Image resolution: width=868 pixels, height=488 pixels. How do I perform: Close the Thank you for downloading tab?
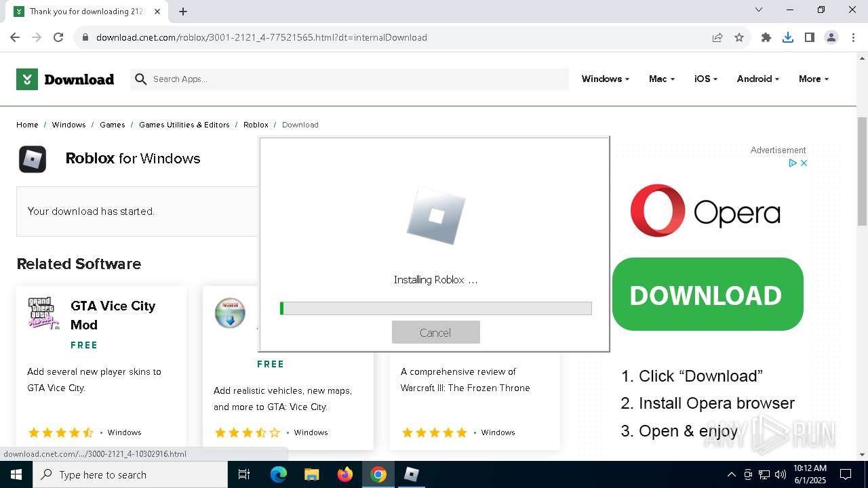click(x=157, y=12)
